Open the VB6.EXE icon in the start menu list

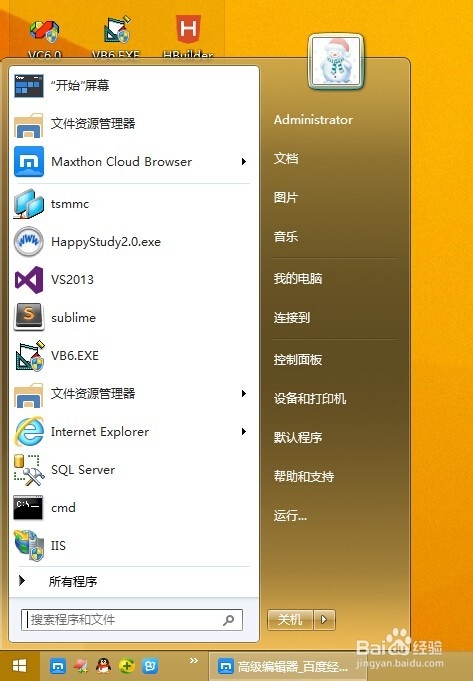tap(29, 356)
